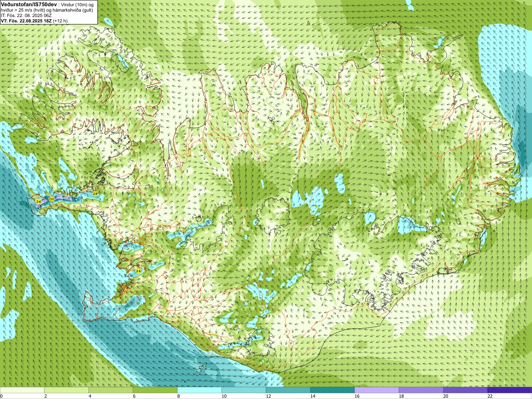The width and height of the screenshot is (532, 399).
Task: Click the 'hviður > 25 m/s' description line
Action: pyautogui.click(x=47, y=10)
